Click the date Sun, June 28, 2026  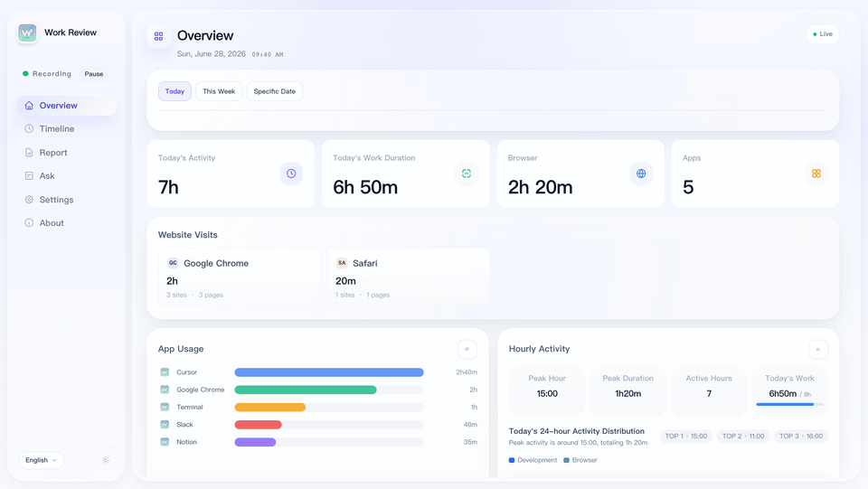(212, 53)
